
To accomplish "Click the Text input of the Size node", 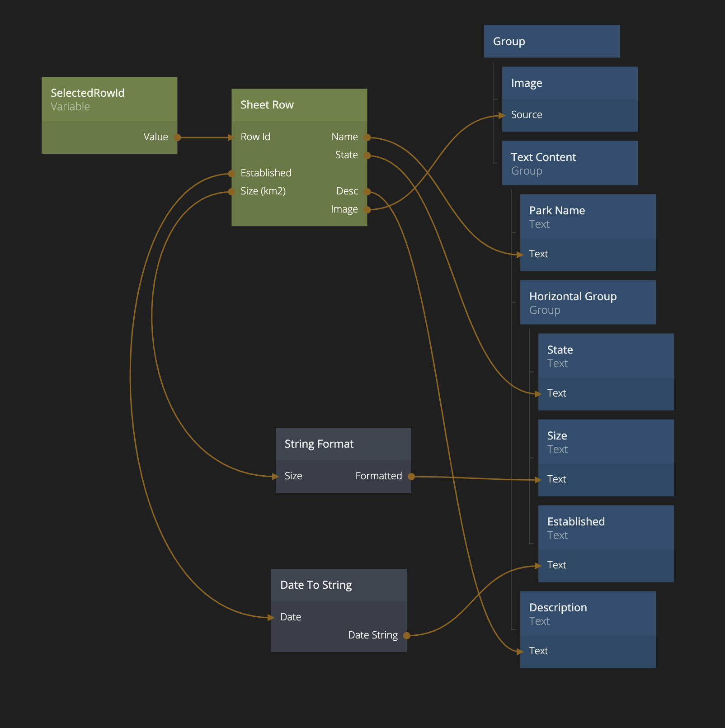I will 556,480.
